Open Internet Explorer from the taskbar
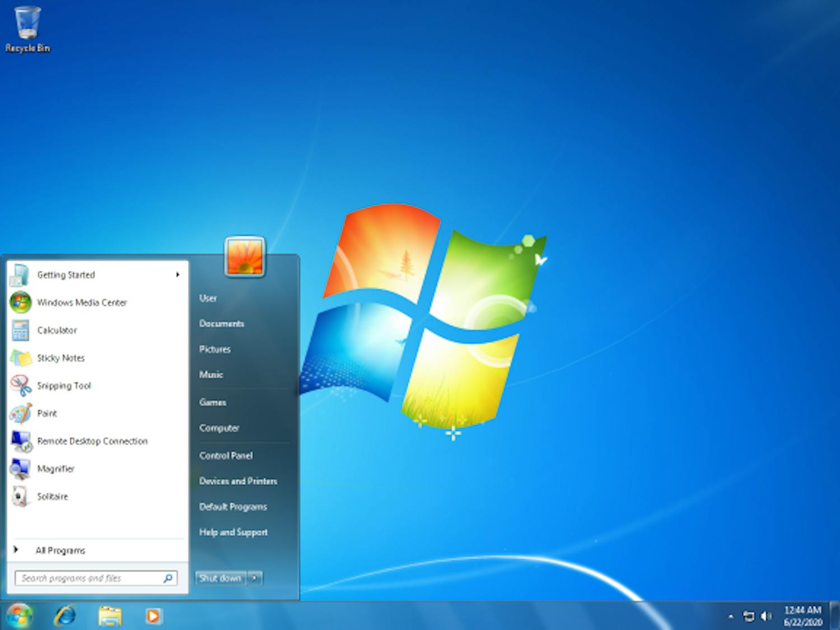840x630 pixels. point(66,615)
